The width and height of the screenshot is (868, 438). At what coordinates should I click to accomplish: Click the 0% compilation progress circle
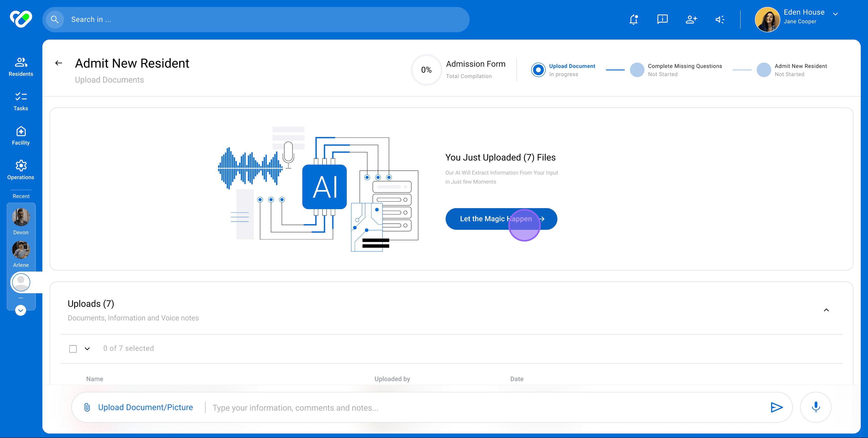point(426,70)
